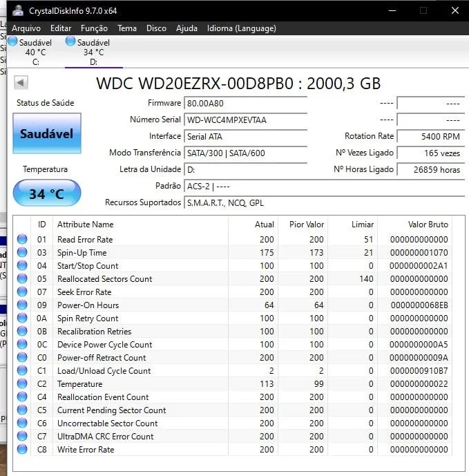
Task: Click the supported features field S.M.A.R.T., NCQ, GPL
Action: coord(325,203)
